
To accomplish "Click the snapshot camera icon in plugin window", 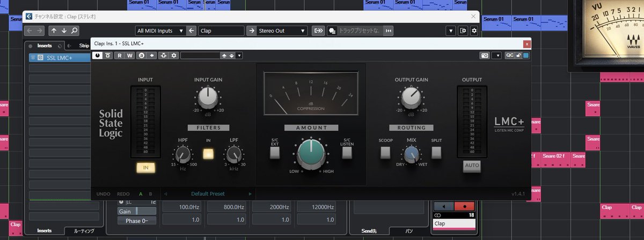I will 485,55.
